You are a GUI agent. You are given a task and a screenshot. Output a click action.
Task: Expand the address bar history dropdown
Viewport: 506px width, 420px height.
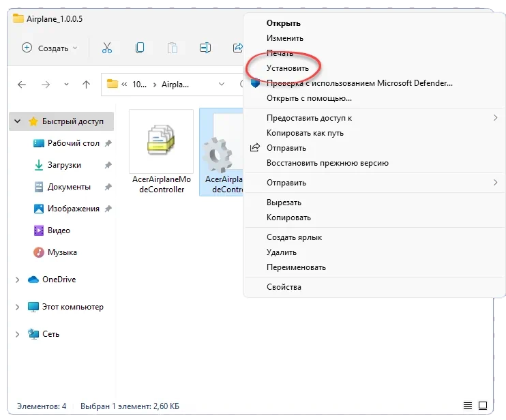pyautogui.click(x=222, y=84)
